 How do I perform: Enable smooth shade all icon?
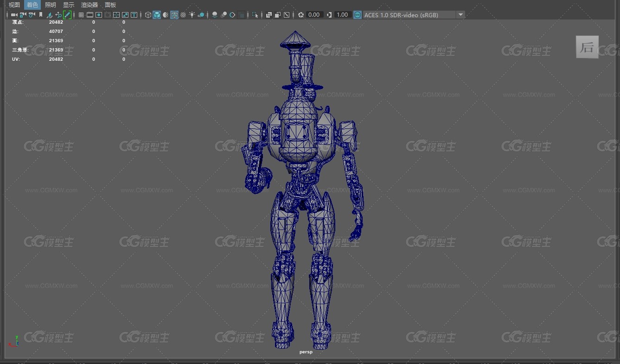coord(157,15)
